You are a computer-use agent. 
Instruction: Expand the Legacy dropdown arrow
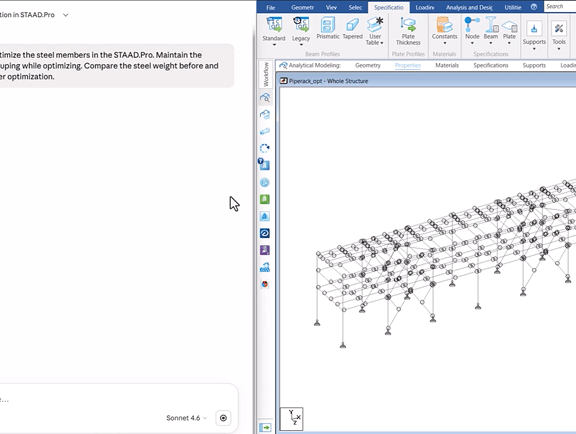[x=301, y=45]
